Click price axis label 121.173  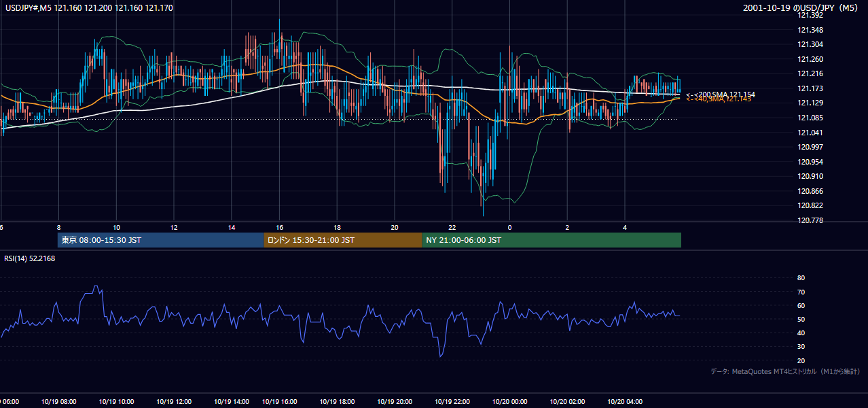(x=810, y=88)
